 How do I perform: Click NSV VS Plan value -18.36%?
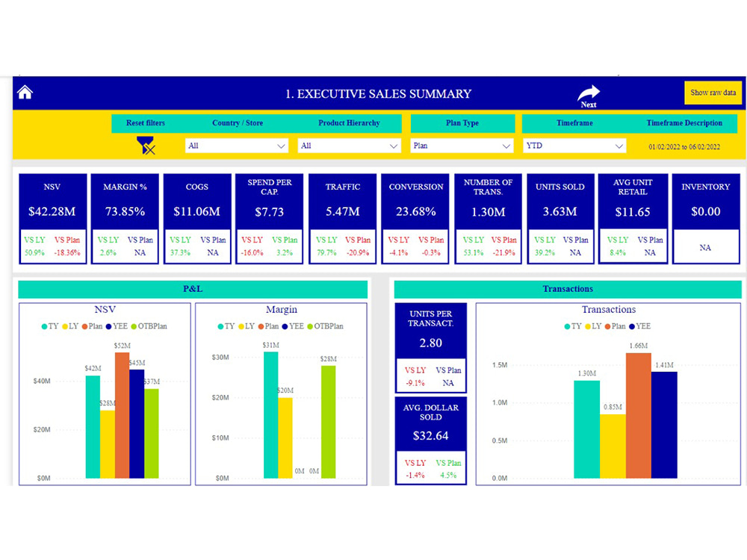coord(67,253)
